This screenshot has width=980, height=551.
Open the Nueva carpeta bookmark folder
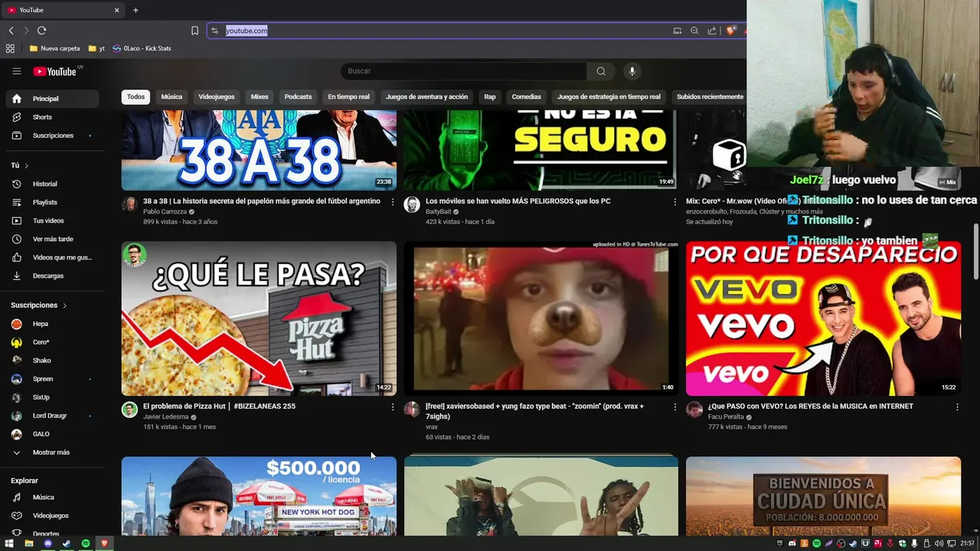[x=54, y=48]
